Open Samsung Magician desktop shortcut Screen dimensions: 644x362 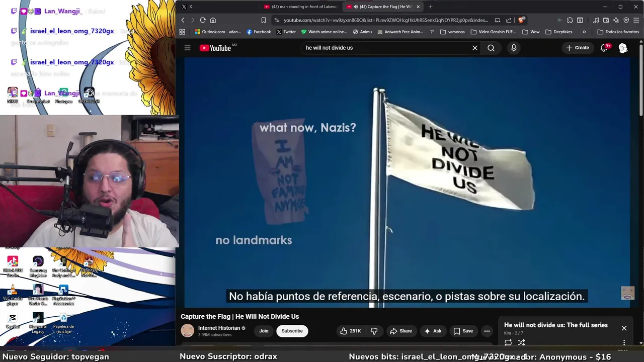38,266
